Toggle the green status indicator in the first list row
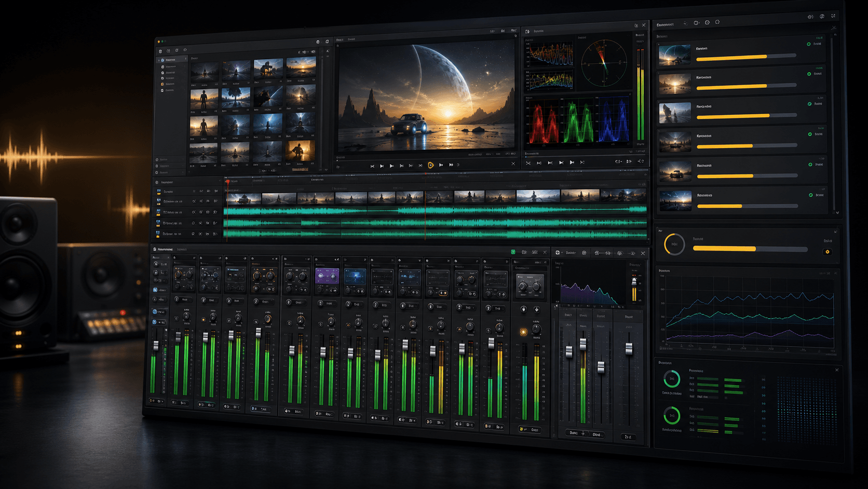The image size is (868, 489). coord(809,44)
